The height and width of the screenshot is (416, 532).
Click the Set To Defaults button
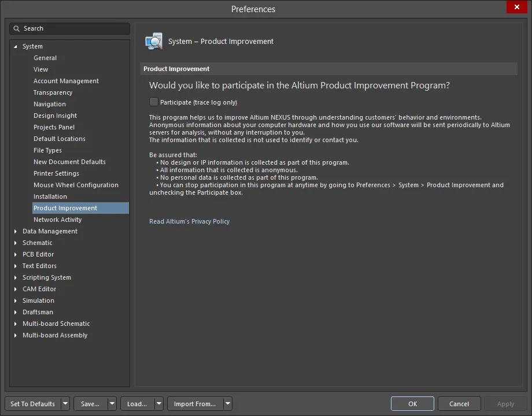point(33,404)
